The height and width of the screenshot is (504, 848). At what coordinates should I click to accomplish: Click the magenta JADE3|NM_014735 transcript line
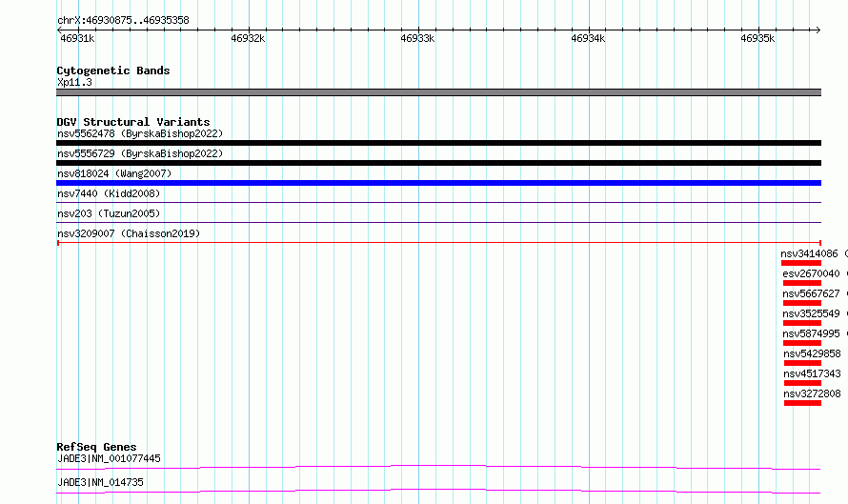click(438, 491)
